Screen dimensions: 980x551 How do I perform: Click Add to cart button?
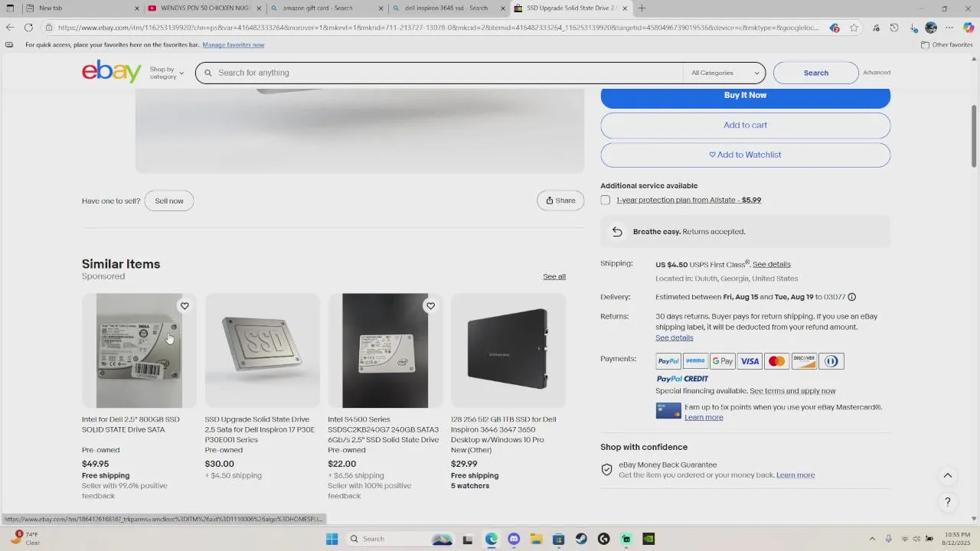[x=745, y=126]
